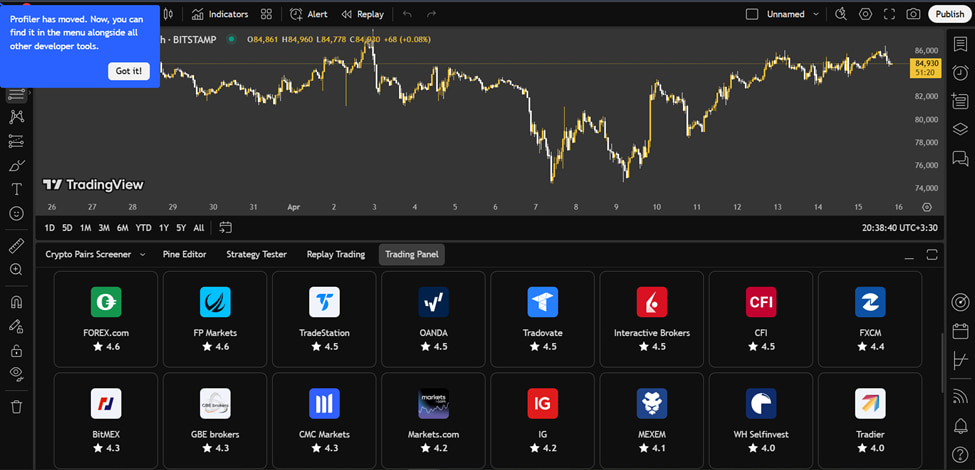Take a chart snapshot with camera icon
The image size is (975, 470).
tap(913, 14)
